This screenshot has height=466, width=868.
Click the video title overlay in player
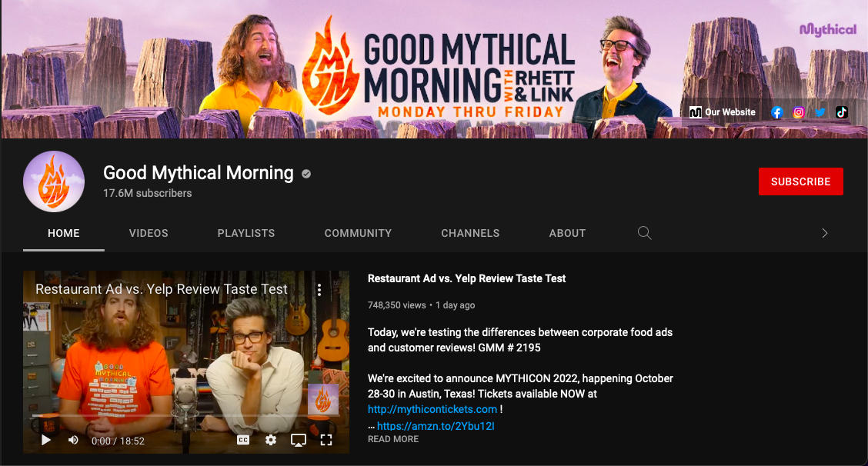[161, 289]
